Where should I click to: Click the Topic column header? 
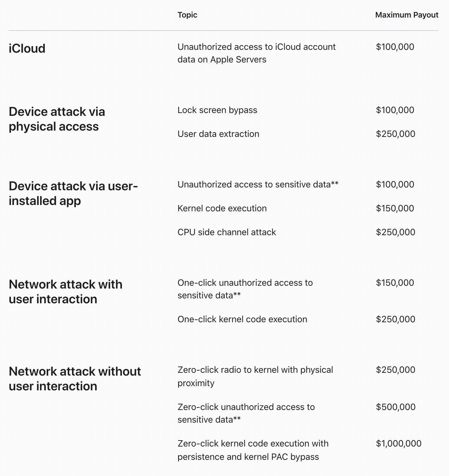[x=187, y=15]
